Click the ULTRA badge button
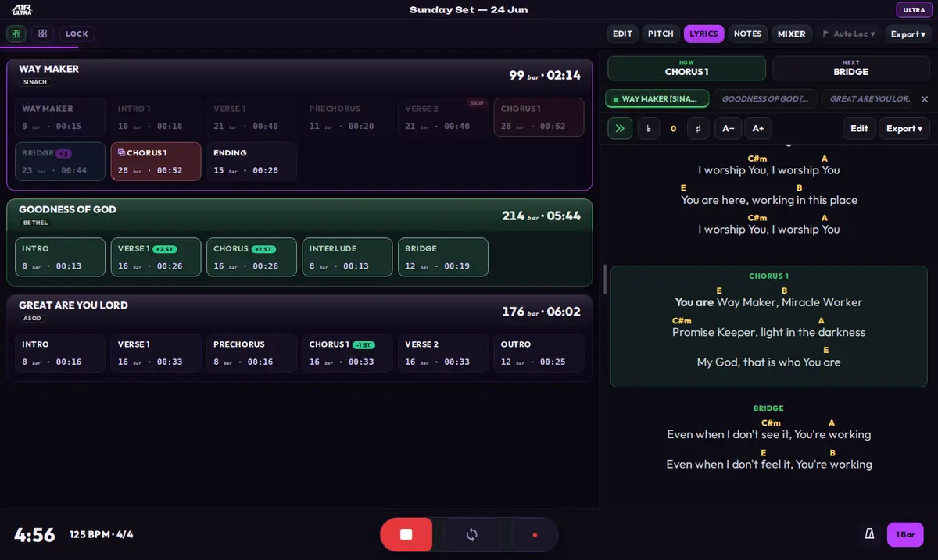Viewport: 938px width, 560px height. 914,10
